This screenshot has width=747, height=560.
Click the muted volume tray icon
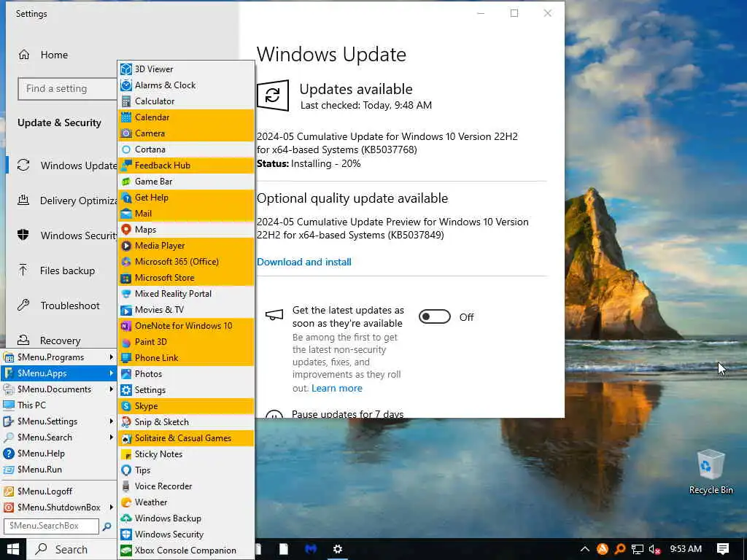654,550
